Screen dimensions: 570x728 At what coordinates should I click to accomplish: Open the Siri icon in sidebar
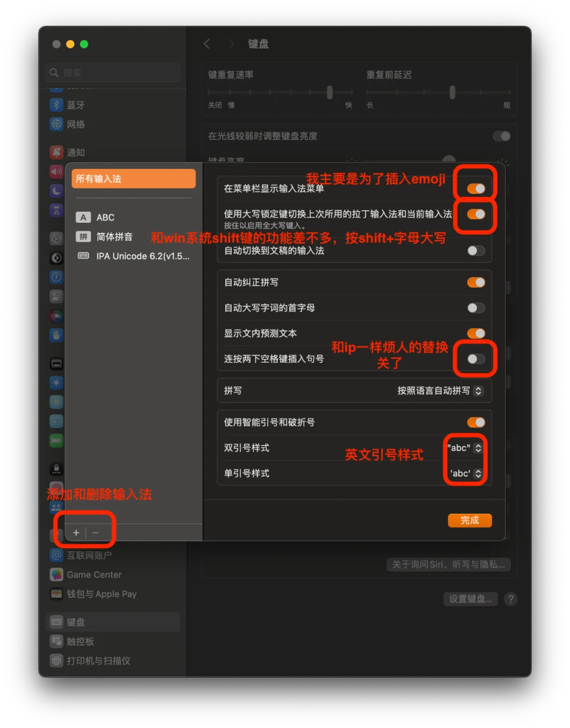pyautogui.click(x=56, y=316)
